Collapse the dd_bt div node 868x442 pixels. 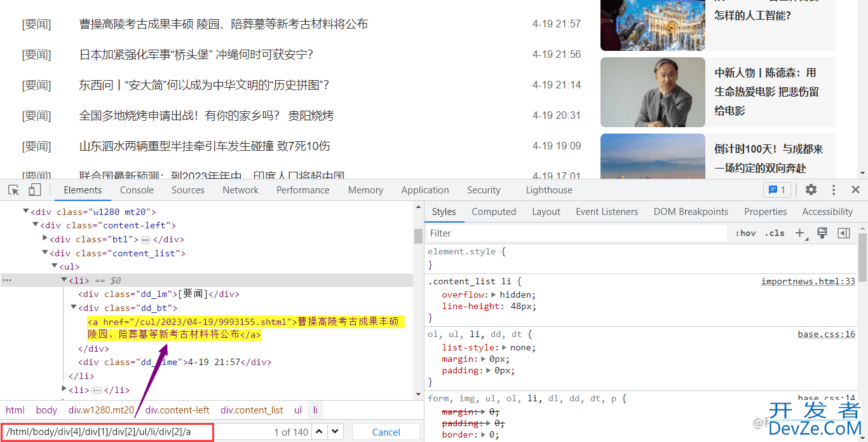(74, 308)
